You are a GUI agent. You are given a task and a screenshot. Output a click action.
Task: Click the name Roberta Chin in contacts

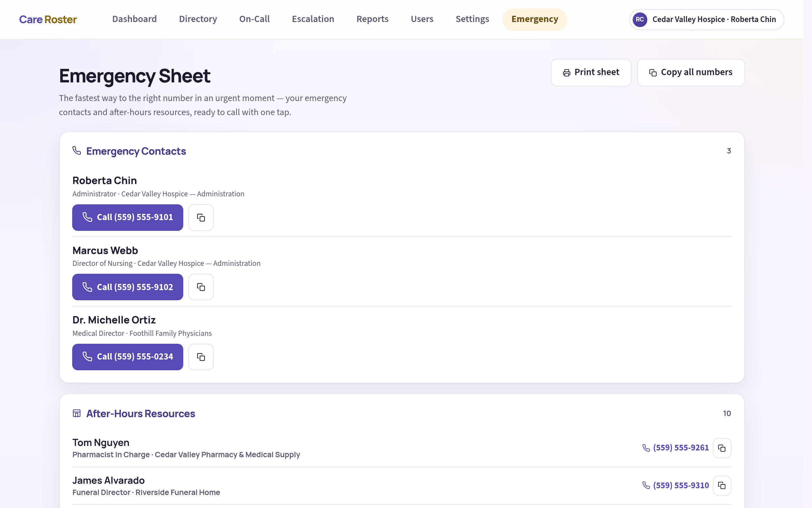[x=105, y=180]
